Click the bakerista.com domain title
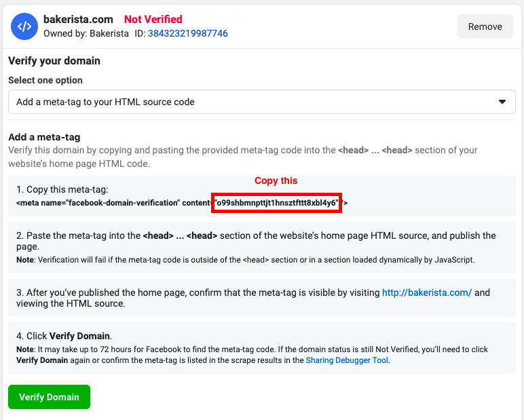This screenshot has width=524, height=420. pyautogui.click(x=78, y=20)
